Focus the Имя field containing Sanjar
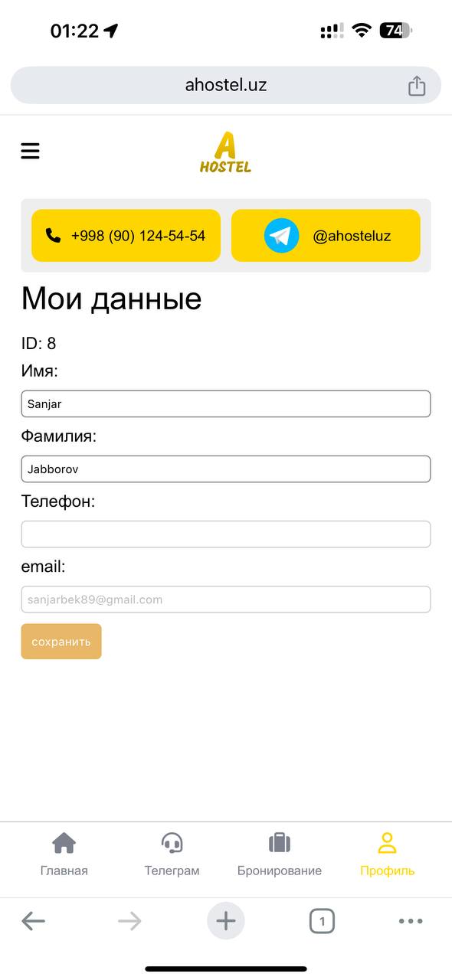Screen dimensions: 452x980 pos(226,403)
